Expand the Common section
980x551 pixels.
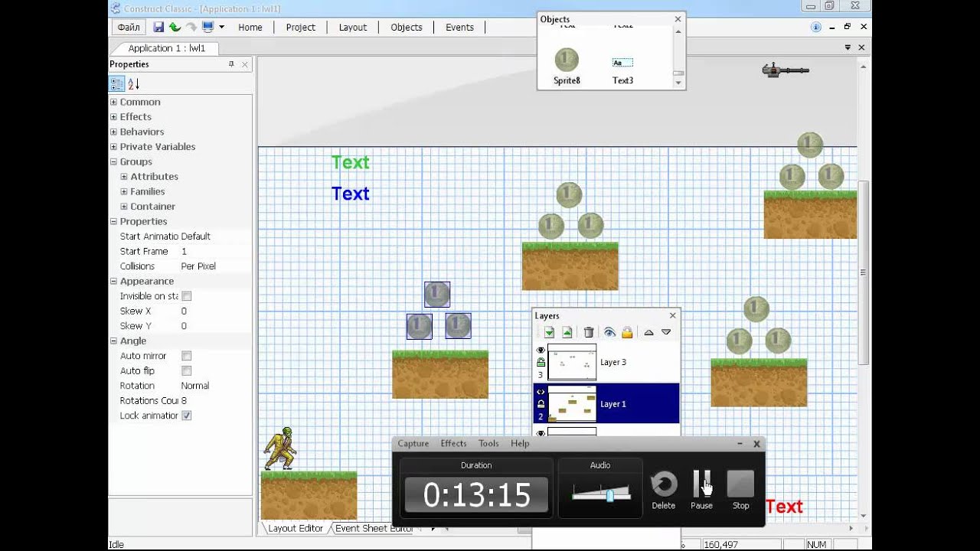click(x=114, y=102)
